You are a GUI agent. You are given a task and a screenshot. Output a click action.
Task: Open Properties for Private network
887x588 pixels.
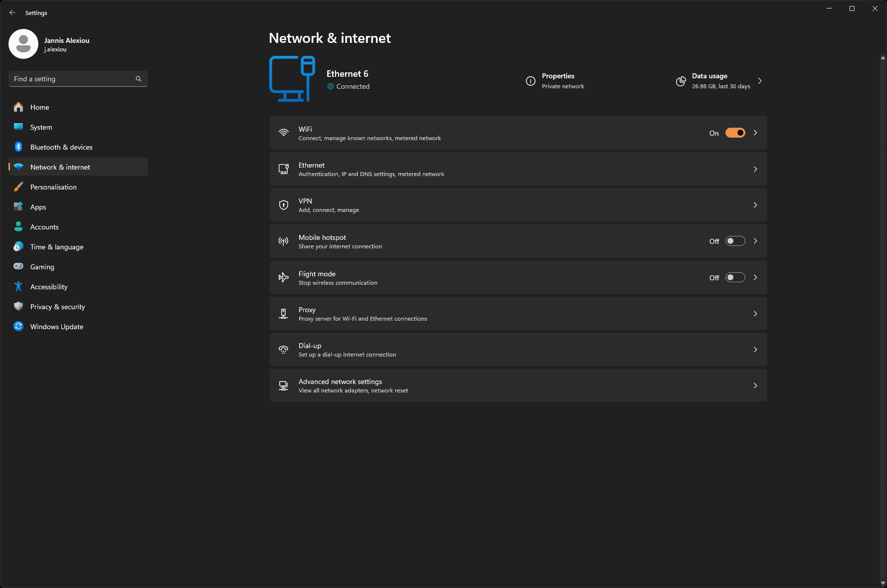(555, 81)
